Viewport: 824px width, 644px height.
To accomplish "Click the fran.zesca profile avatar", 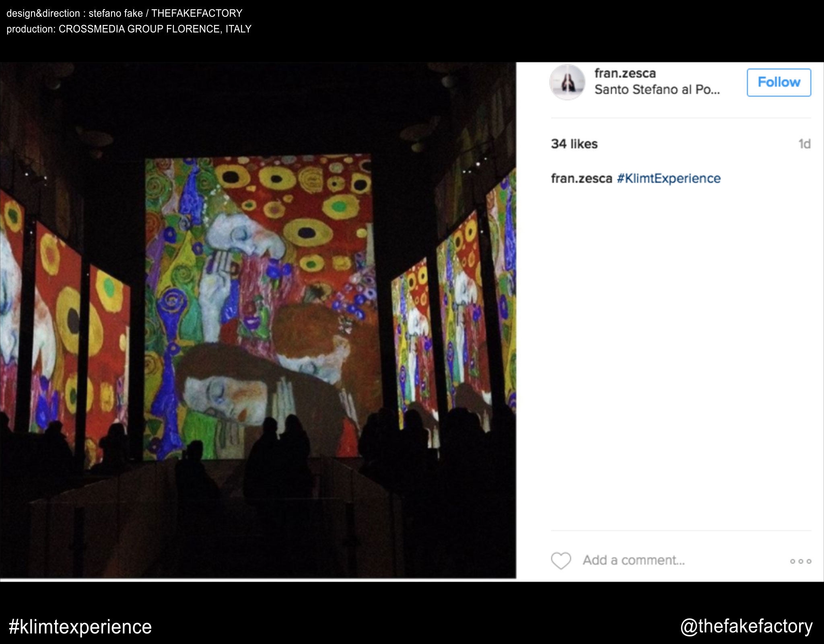I will (566, 82).
